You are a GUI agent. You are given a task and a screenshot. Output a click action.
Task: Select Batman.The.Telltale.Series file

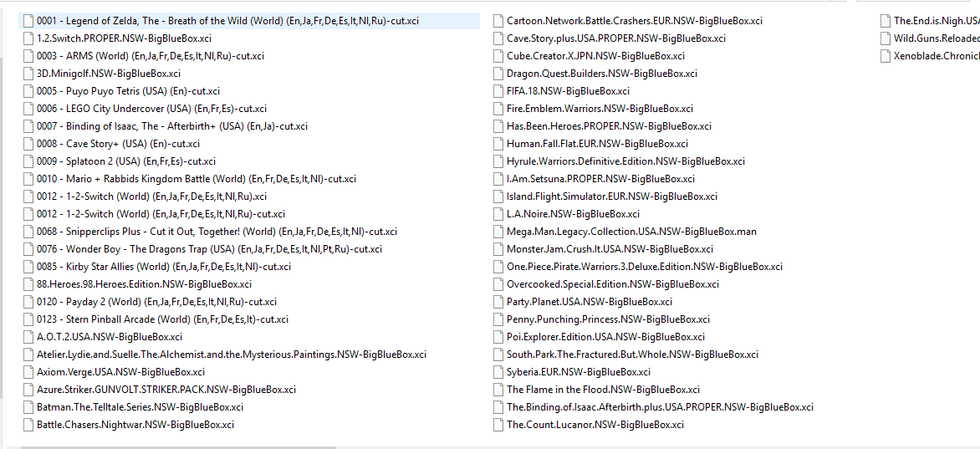140,406
